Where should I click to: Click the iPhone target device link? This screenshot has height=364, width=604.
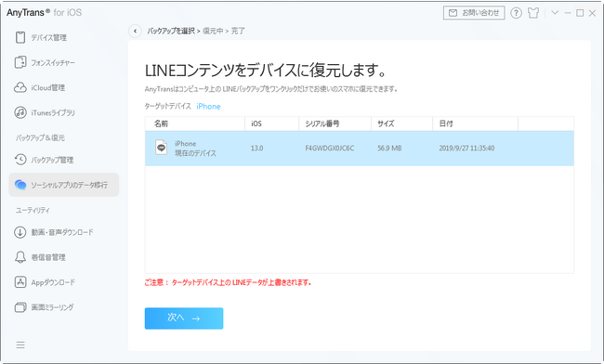click(208, 106)
